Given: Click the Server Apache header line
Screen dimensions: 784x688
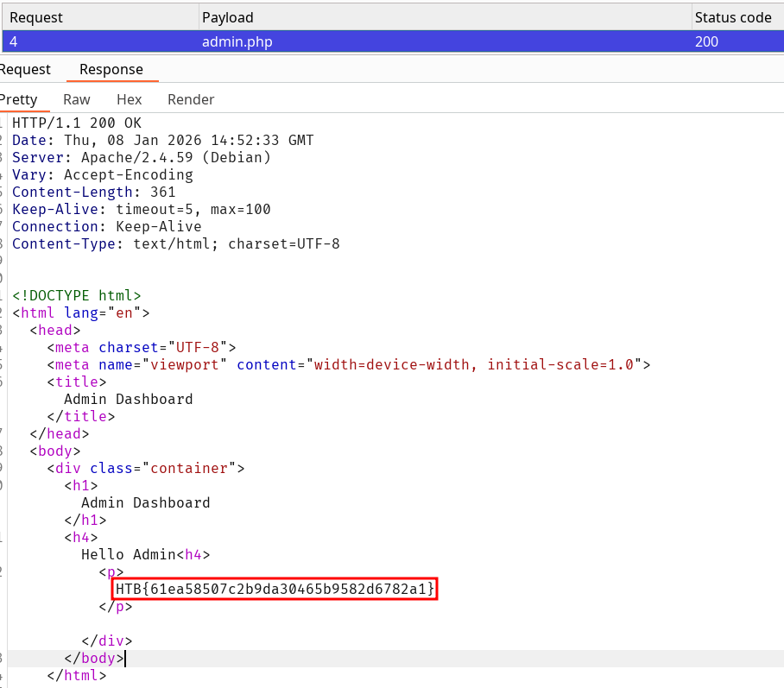Looking at the screenshot, I should [x=142, y=158].
